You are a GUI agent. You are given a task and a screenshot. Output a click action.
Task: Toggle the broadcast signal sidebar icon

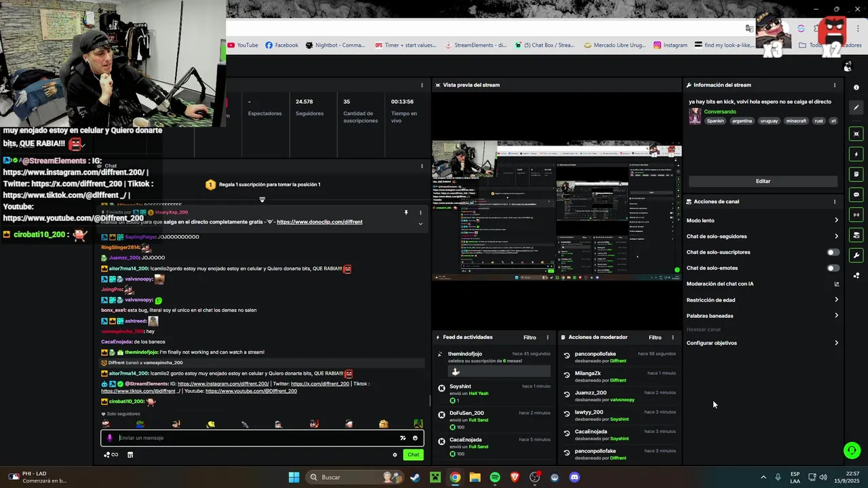(x=856, y=215)
